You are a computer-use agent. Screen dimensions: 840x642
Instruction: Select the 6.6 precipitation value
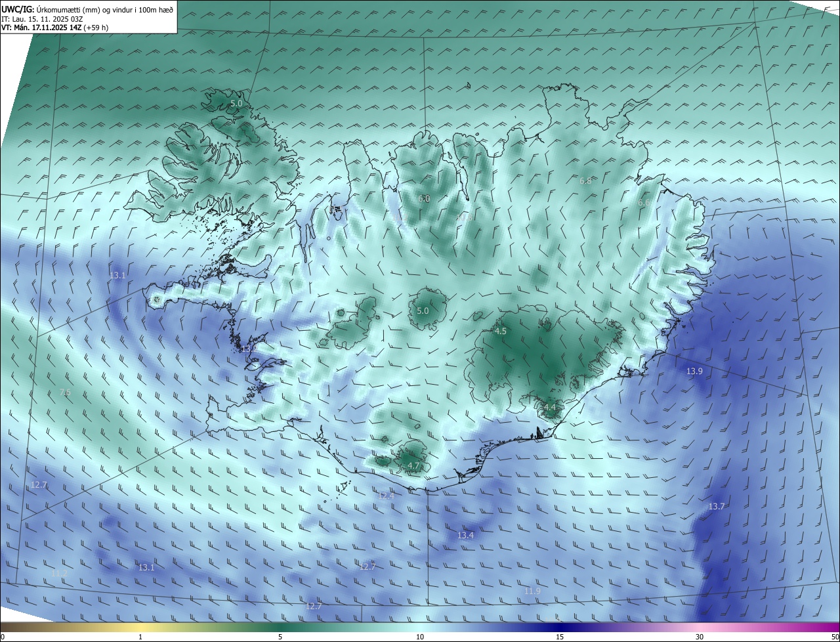(x=644, y=203)
